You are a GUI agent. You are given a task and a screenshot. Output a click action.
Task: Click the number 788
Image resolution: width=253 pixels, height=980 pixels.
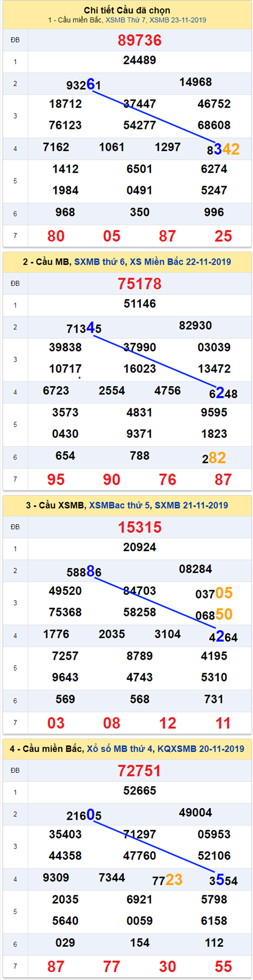click(140, 456)
